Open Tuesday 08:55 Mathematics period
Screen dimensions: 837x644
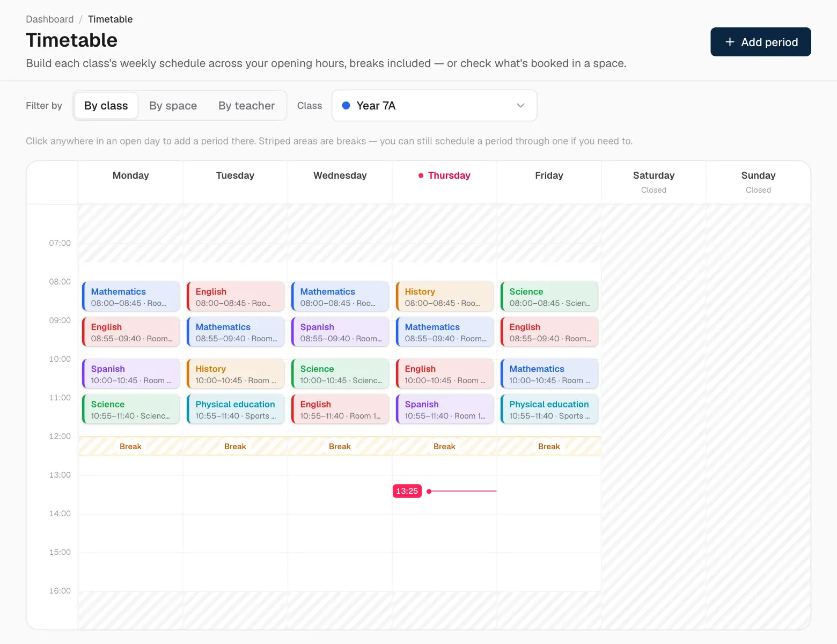pyautogui.click(x=236, y=332)
